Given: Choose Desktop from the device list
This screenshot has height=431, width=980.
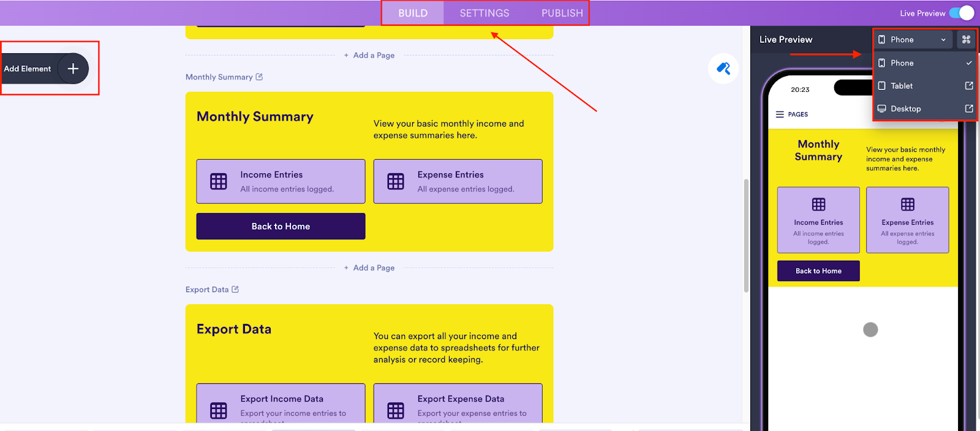Looking at the screenshot, I should pyautogui.click(x=905, y=108).
